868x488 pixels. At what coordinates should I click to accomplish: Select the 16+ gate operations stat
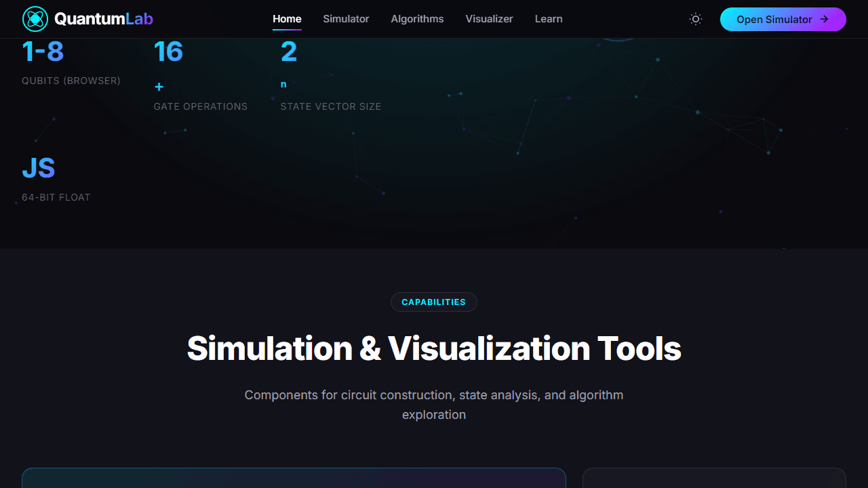tap(201, 75)
